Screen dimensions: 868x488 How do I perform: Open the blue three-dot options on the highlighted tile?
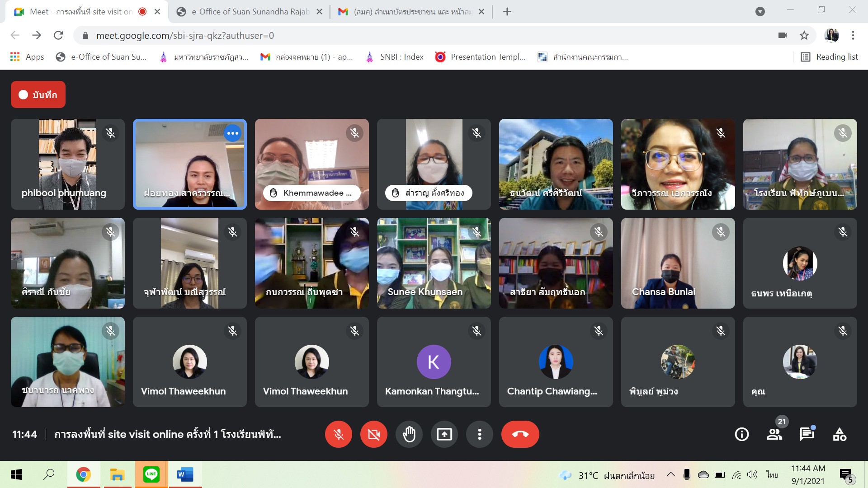tap(233, 133)
